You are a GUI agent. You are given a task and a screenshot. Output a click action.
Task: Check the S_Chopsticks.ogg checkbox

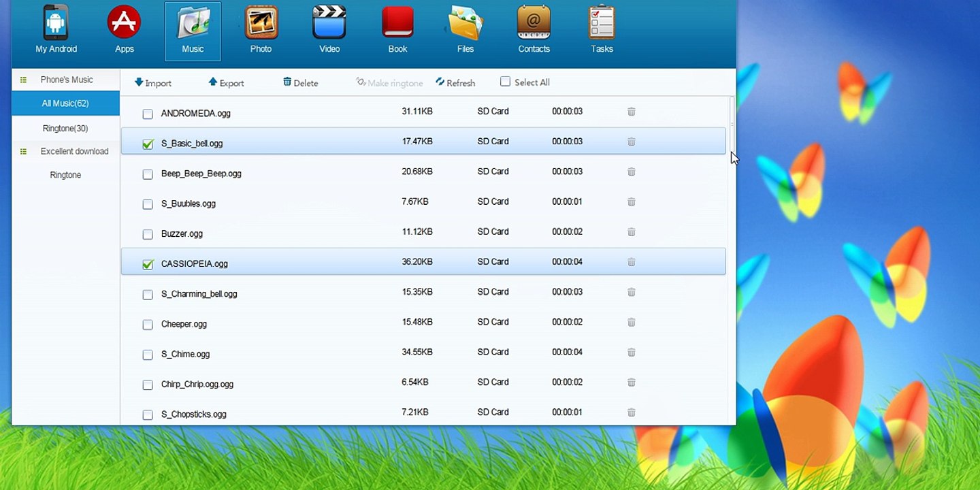[x=148, y=414]
